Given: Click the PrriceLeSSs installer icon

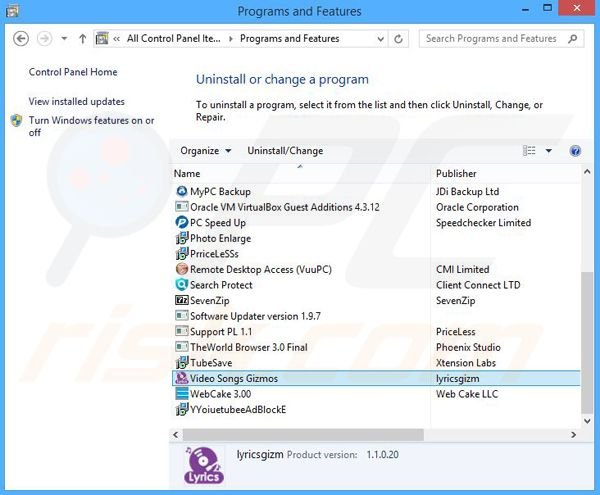Looking at the screenshot, I should click(181, 254).
